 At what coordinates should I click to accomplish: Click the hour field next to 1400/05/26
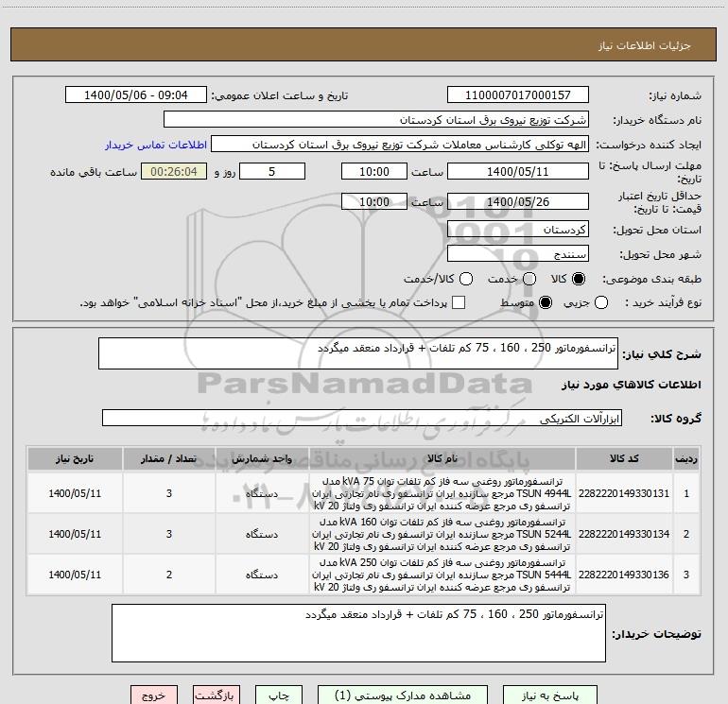tap(374, 201)
